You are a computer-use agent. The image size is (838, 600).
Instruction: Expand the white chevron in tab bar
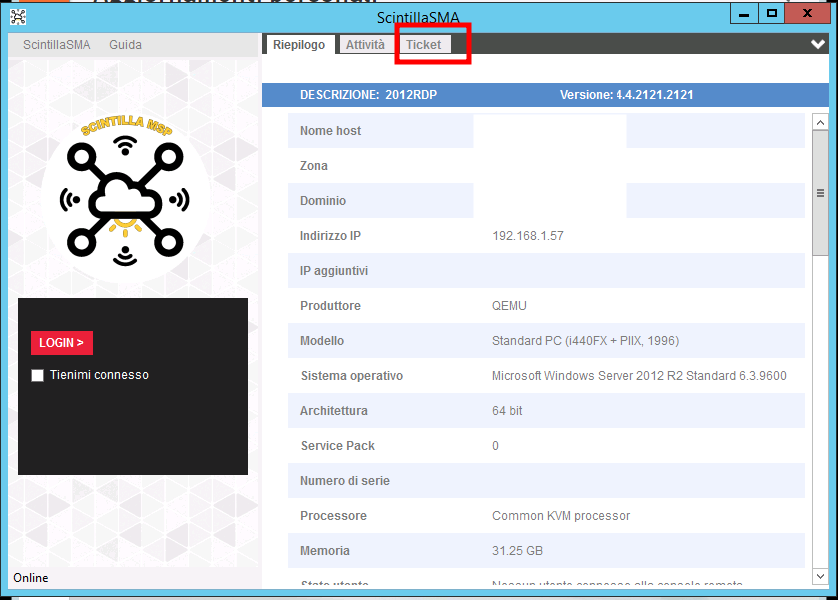click(x=818, y=45)
